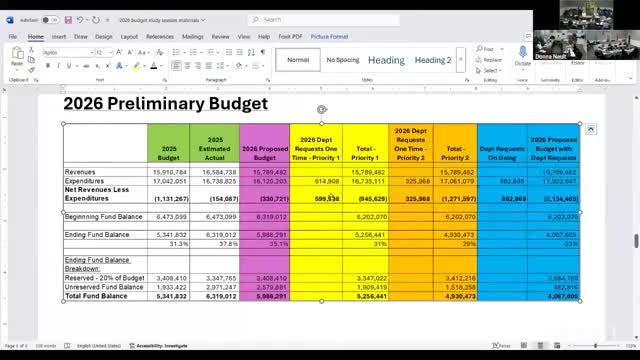The height and width of the screenshot is (360, 640).
Task: Switch to the Draw tab
Action: click(81, 37)
